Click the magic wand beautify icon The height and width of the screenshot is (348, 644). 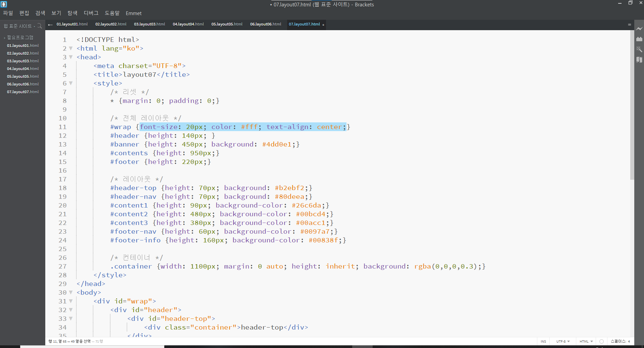[x=639, y=49]
